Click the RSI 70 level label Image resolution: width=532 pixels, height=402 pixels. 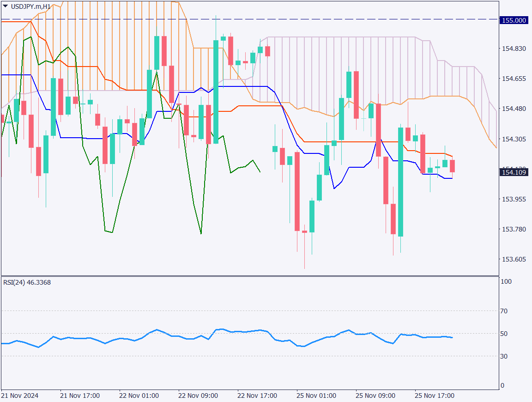pyautogui.click(x=504, y=311)
